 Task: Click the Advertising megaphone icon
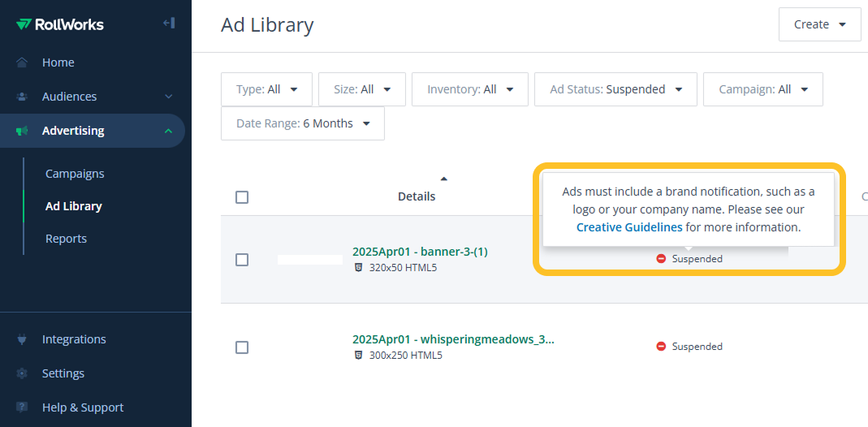[x=22, y=131]
